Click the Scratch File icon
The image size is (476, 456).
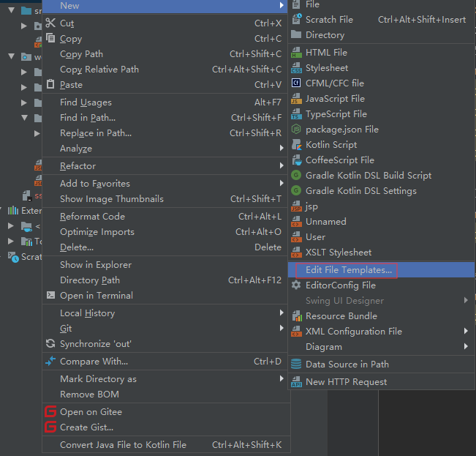point(296,19)
